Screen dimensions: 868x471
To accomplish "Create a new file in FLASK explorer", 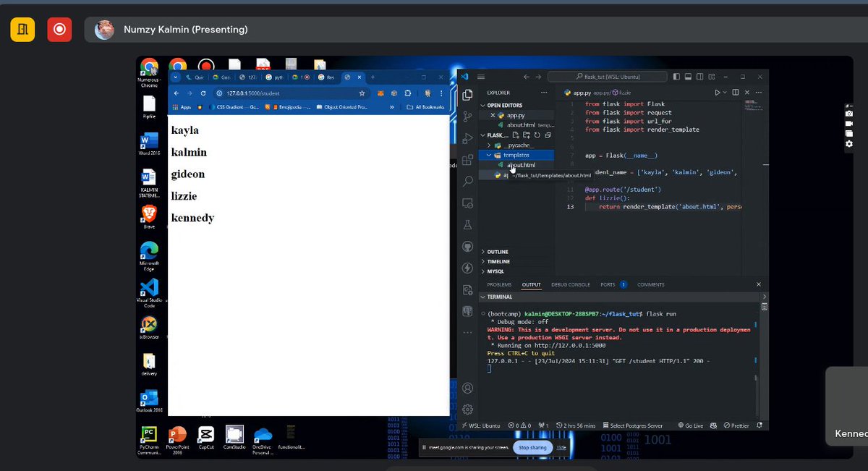I will pyautogui.click(x=516, y=135).
